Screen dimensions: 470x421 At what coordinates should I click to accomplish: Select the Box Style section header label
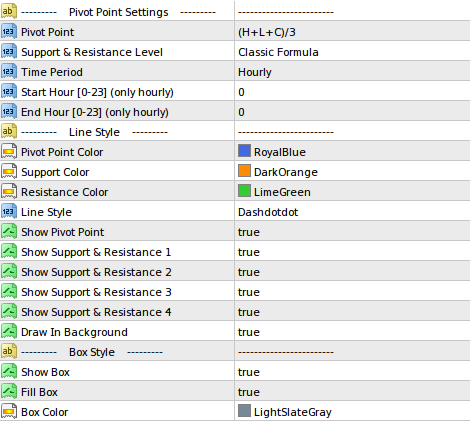pyautogui.click(x=92, y=352)
